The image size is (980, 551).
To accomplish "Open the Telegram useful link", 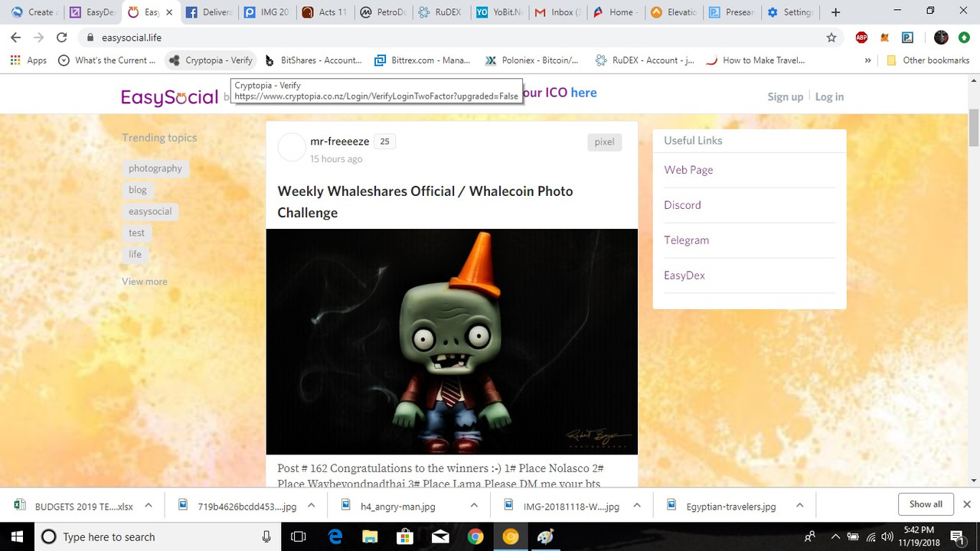I will click(x=686, y=240).
